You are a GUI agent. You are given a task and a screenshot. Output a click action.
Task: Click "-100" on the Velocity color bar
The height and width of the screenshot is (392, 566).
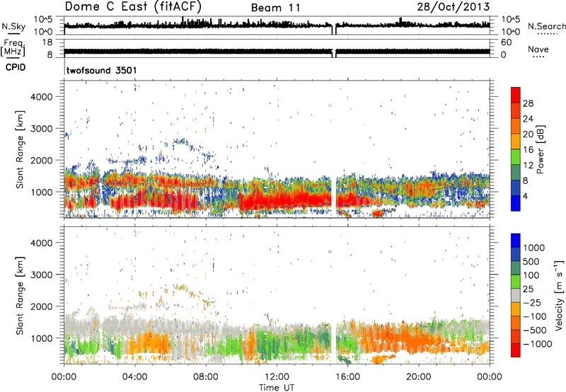click(x=534, y=316)
